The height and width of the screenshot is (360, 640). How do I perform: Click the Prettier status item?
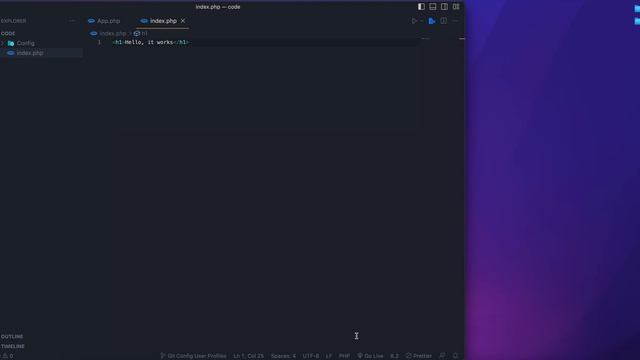419,356
